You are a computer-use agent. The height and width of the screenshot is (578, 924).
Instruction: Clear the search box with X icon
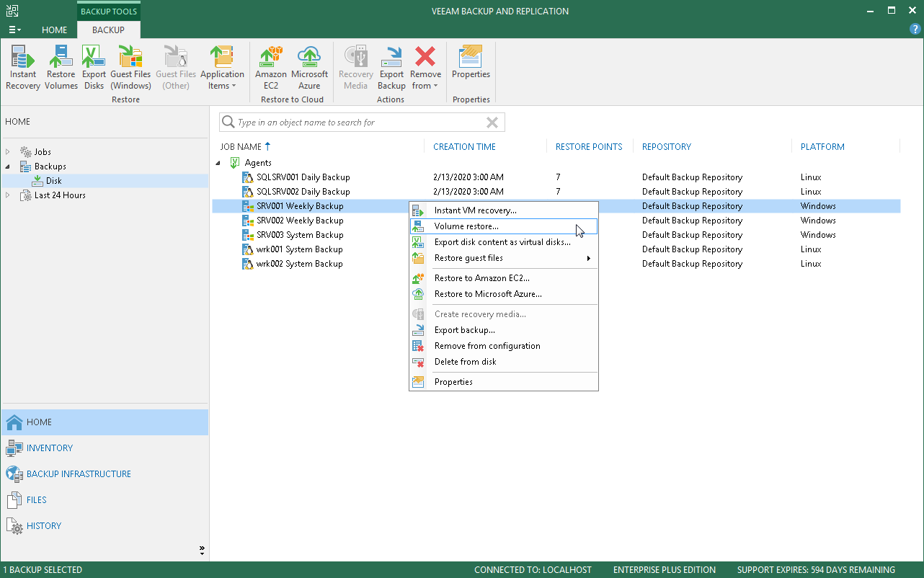[492, 123]
